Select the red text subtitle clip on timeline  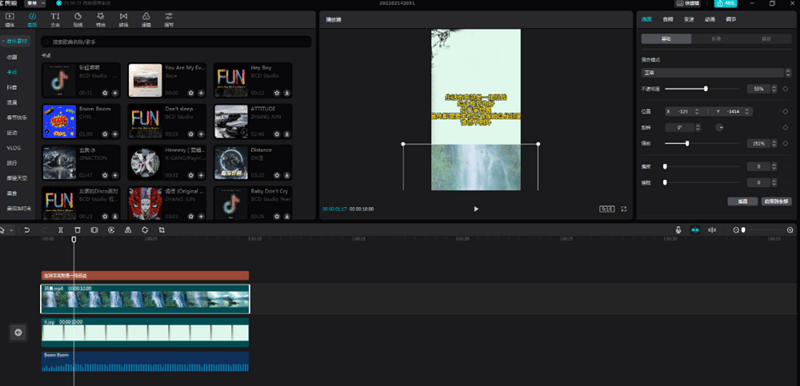tap(145, 275)
